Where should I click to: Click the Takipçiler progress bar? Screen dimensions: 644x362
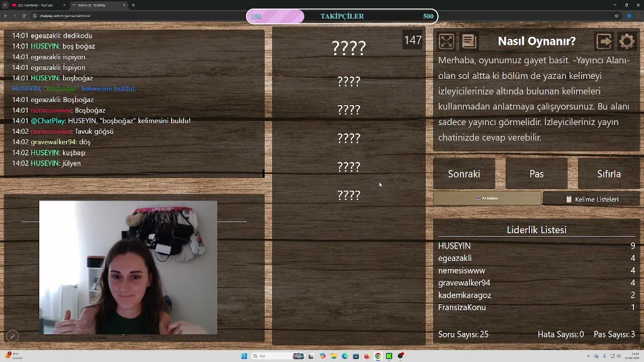342,16
